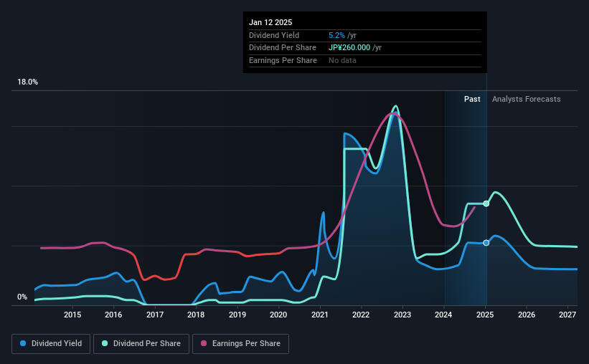
Task: Toggle the Earnings Per Share legend button
Action: click(240, 344)
